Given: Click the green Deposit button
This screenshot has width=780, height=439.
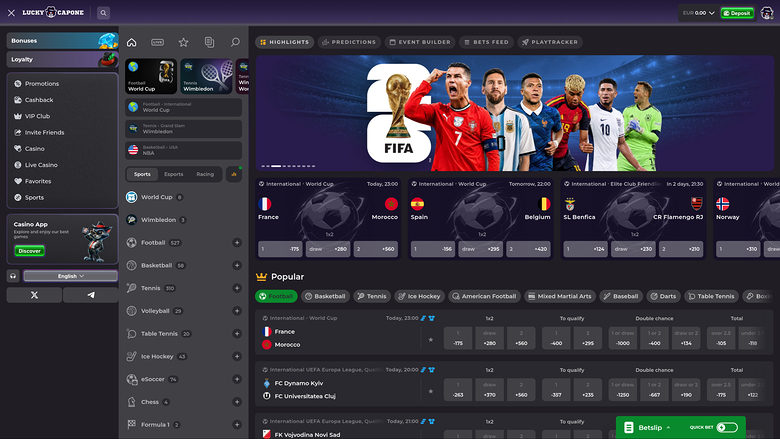Looking at the screenshot, I should 737,13.
